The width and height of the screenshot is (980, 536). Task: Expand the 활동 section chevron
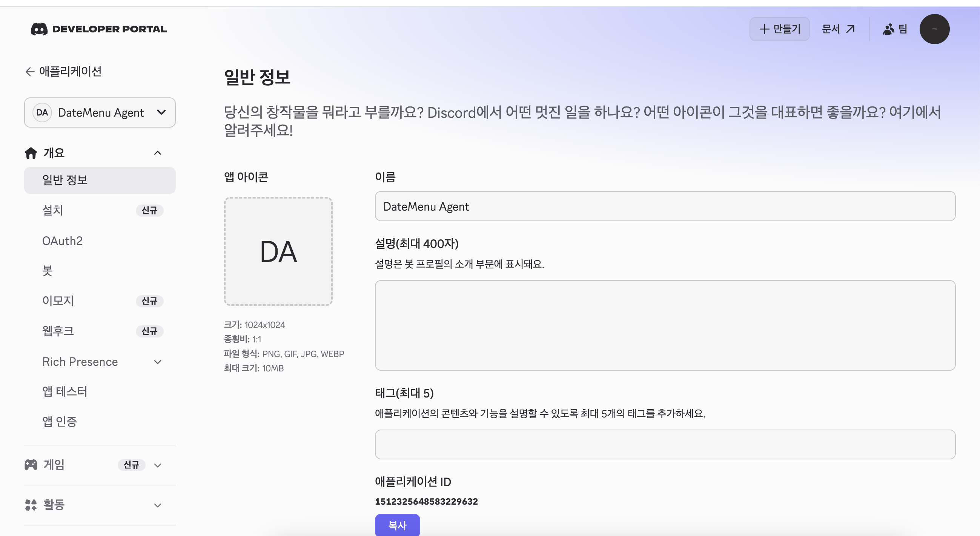[x=158, y=505]
